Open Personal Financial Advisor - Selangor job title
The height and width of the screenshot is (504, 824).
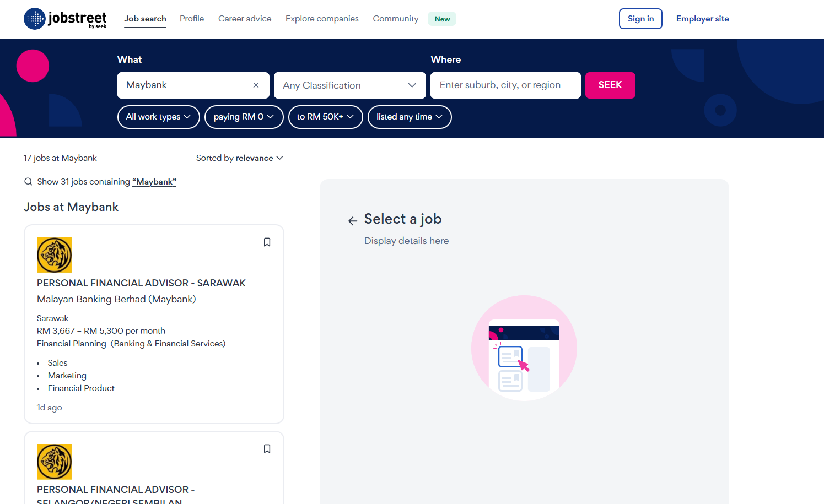tap(116, 495)
